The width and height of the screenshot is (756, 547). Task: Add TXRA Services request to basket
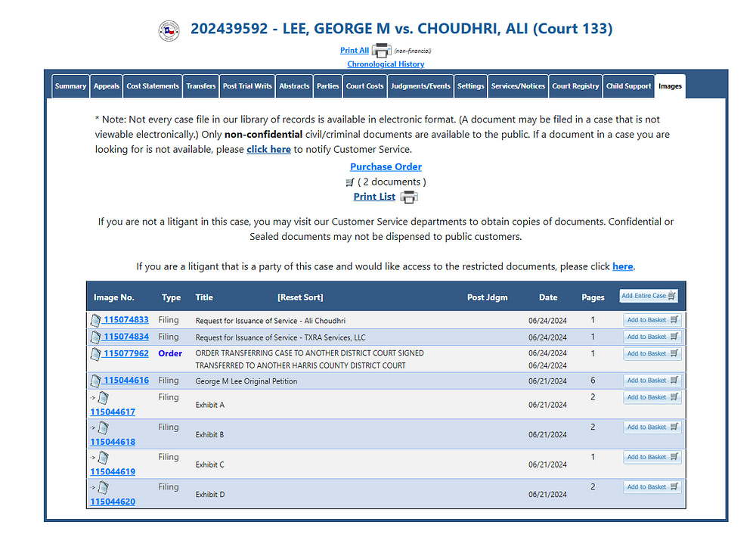[652, 337]
